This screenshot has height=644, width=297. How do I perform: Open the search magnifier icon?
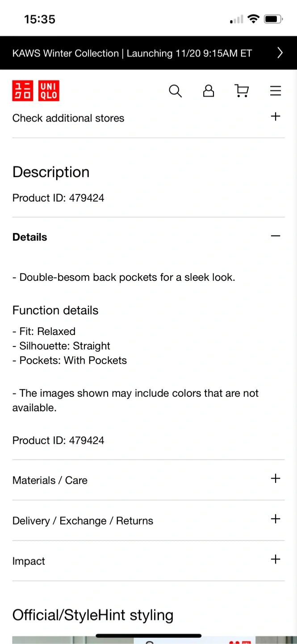pos(175,91)
